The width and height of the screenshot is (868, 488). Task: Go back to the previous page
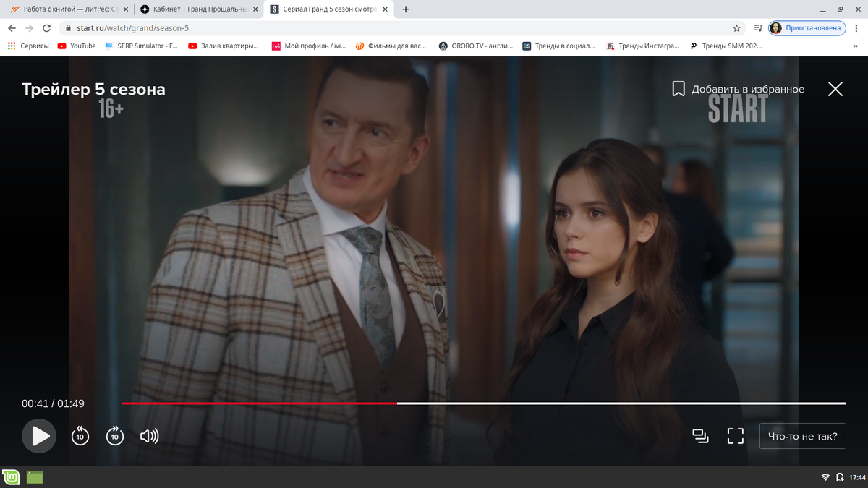click(12, 28)
